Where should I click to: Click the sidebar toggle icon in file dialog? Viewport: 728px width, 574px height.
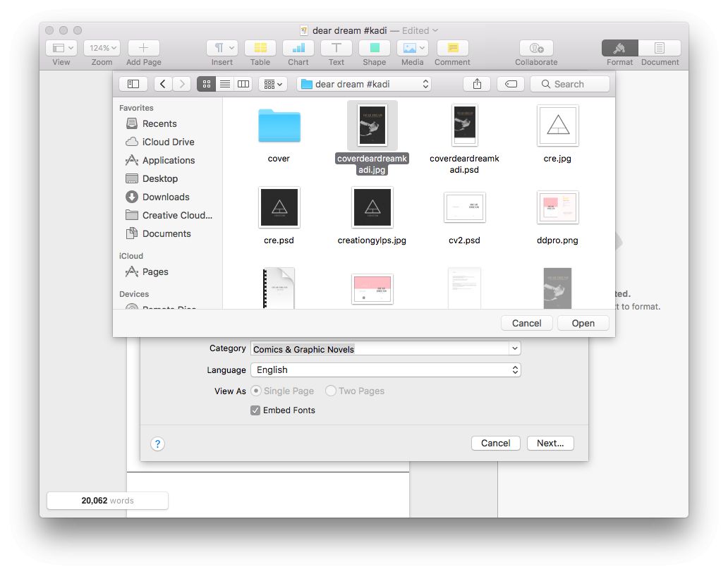(x=133, y=84)
